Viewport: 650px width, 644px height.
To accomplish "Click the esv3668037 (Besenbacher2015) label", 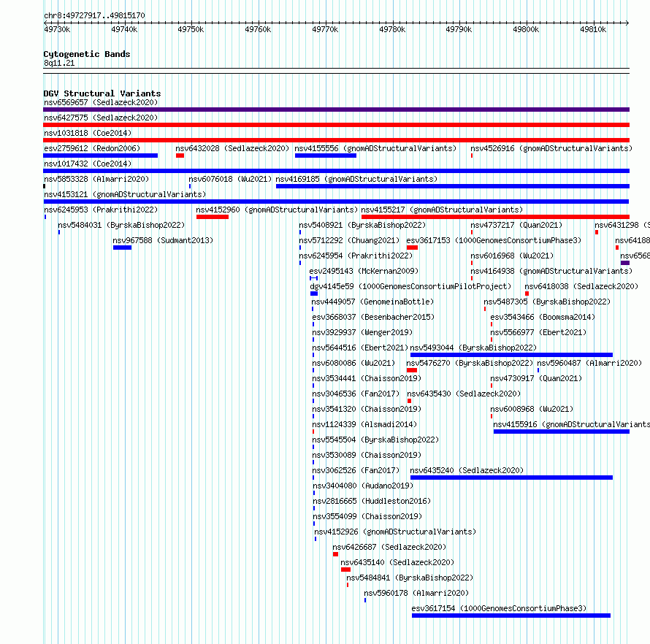I will click(373, 317).
